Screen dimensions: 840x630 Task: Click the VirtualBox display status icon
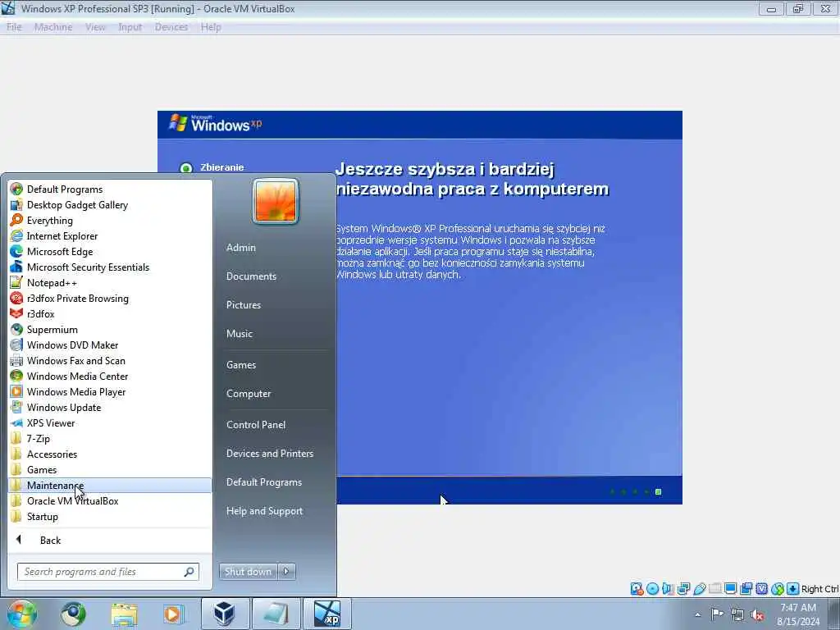(730, 589)
